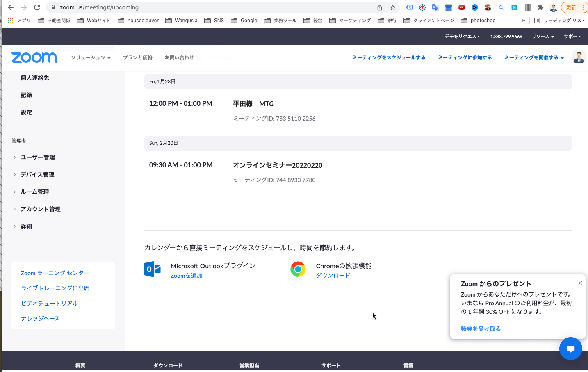
Task: Open the Wanqusia bookmark folder
Action: pyautogui.click(x=181, y=20)
